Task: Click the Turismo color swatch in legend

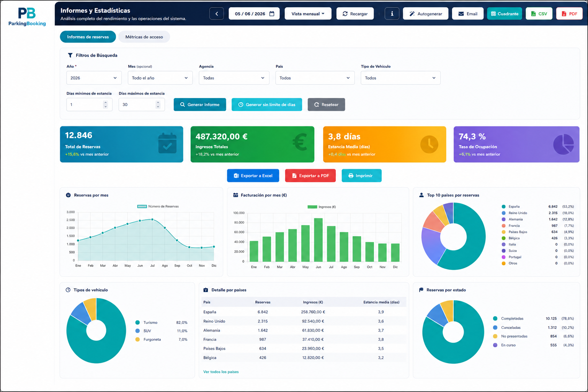Action: pyautogui.click(x=137, y=323)
